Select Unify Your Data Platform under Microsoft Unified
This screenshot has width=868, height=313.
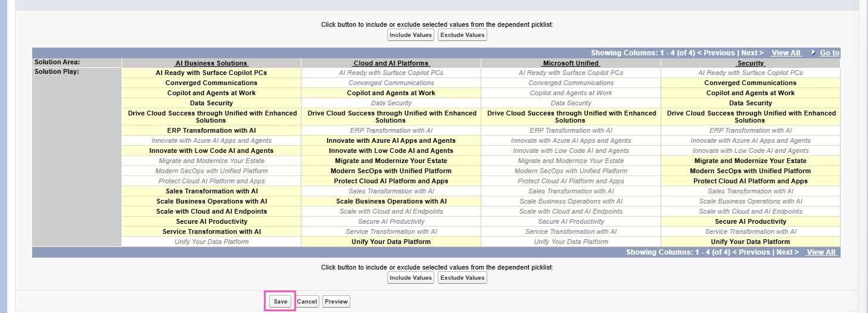(x=571, y=242)
